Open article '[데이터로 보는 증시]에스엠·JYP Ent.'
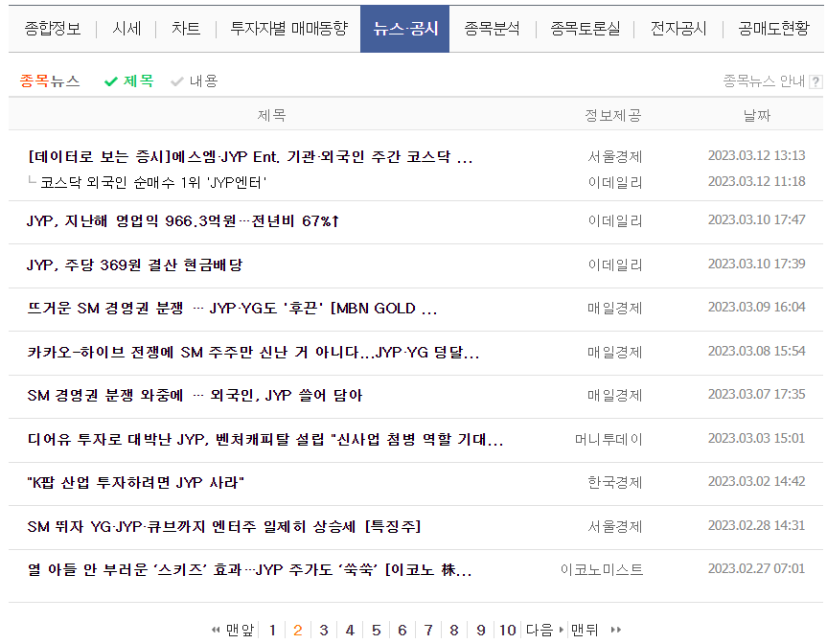827x644 pixels. click(250, 156)
